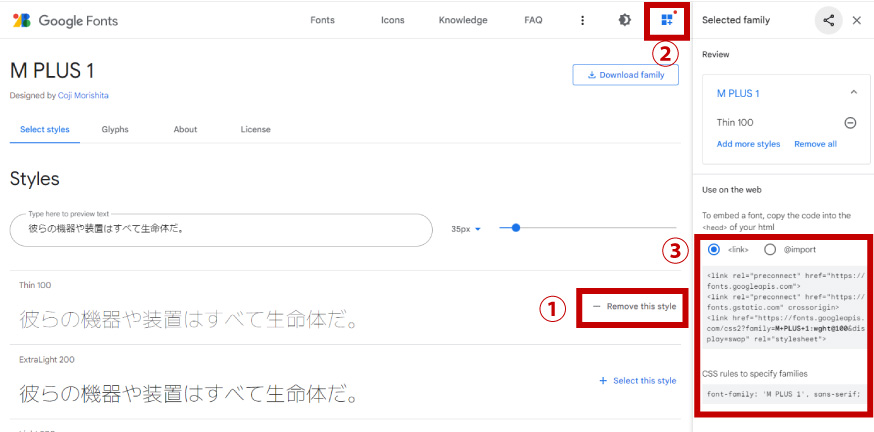Click the share icon in Selected family
Viewport: 874px width, 432px height.
pos(829,21)
